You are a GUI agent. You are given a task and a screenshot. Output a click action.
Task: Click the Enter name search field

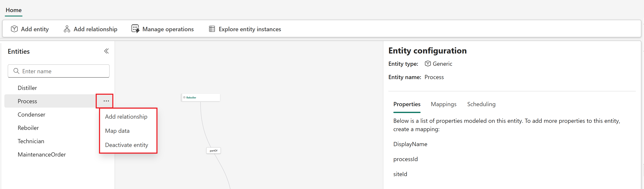pos(58,71)
